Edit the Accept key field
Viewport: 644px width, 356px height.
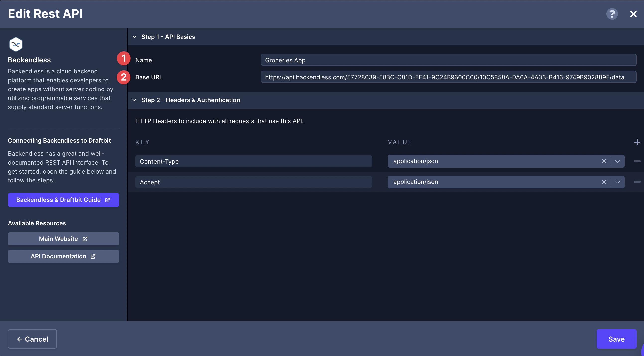coord(254,182)
